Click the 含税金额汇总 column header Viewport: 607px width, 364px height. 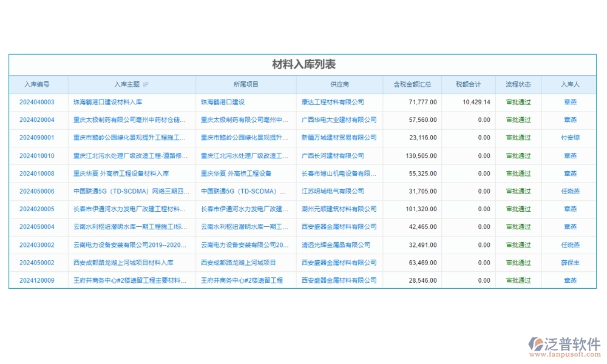click(410, 84)
